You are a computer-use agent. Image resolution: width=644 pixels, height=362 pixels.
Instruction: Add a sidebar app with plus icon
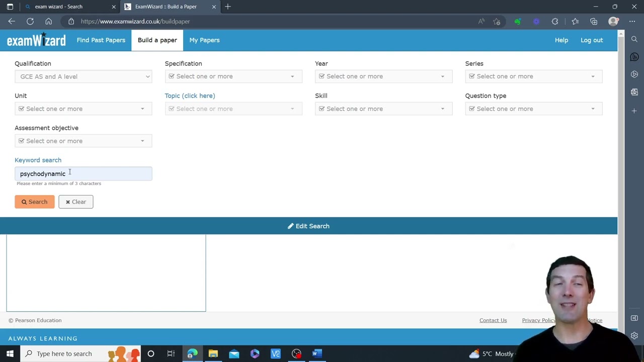pos(634,111)
